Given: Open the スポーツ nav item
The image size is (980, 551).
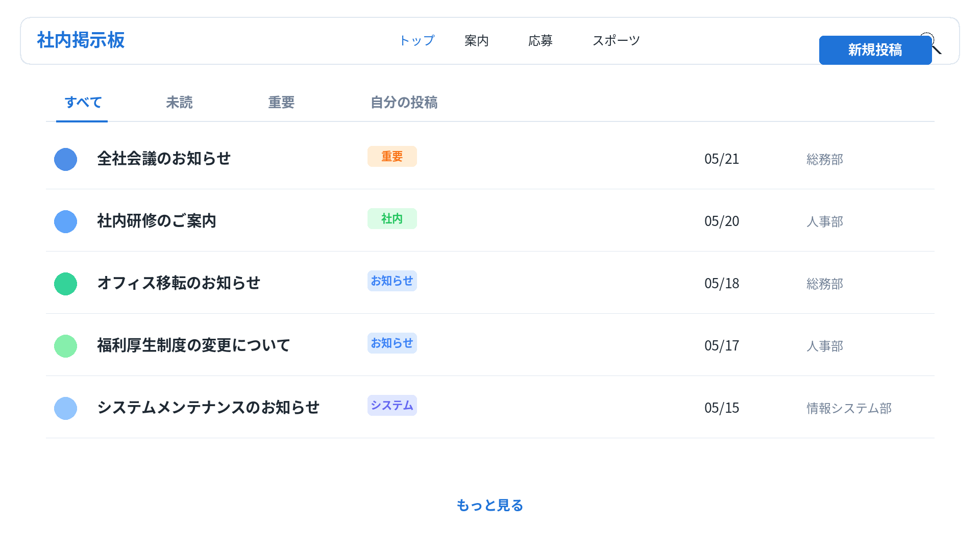Looking at the screenshot, I should point(616,40).
